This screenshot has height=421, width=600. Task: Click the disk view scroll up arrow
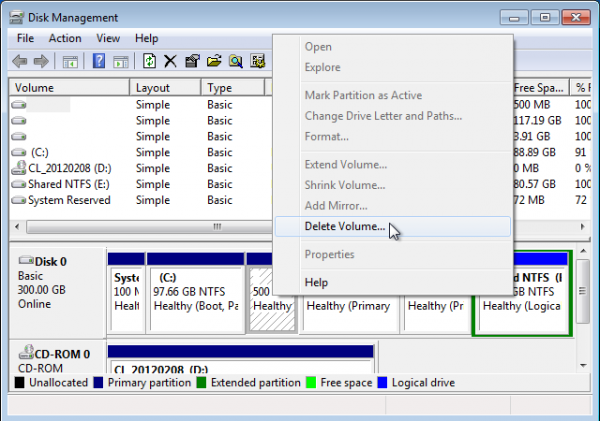point(583,251)
